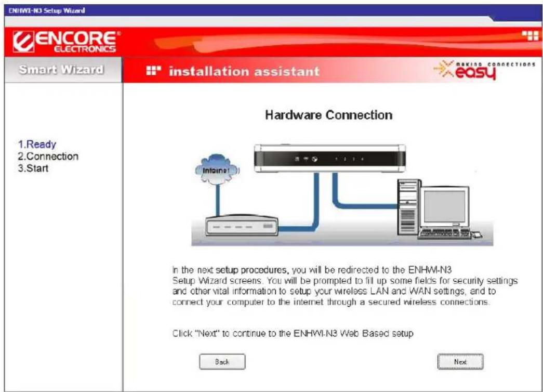Select the 1.Ready step
This screenshot has height=392, width=543.
37,144
